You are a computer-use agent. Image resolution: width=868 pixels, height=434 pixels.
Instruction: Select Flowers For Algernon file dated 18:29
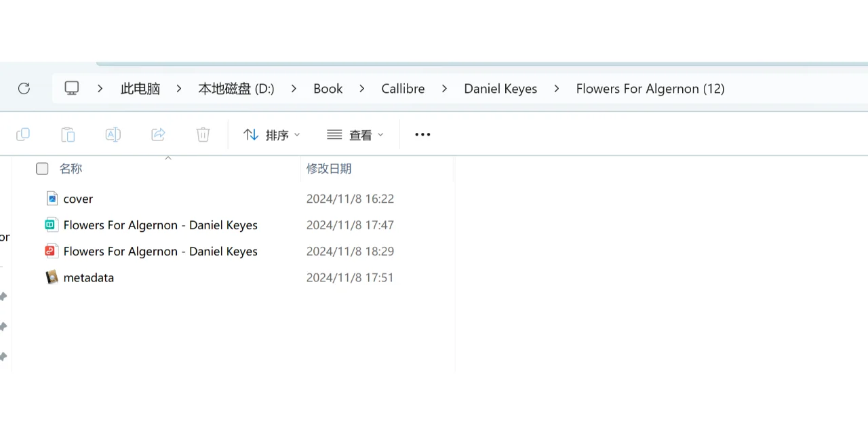(161, 251)
